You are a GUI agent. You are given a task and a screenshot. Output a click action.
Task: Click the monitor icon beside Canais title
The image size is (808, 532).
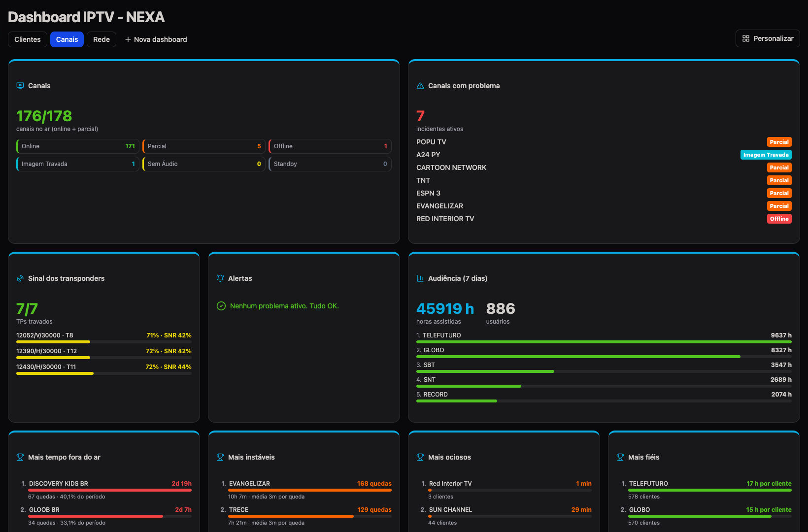[20, 86]
